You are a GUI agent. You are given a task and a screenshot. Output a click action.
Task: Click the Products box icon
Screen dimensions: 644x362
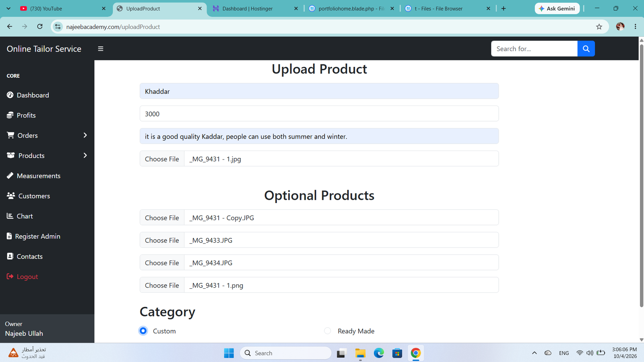pos(11,155)
